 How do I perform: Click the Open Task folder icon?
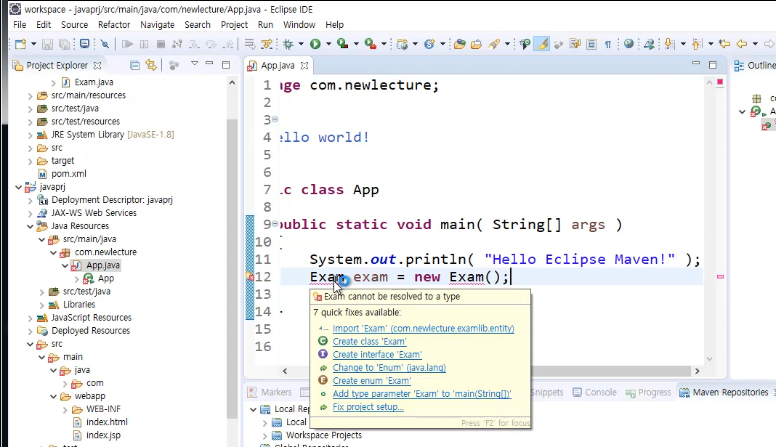pos(476,44)
